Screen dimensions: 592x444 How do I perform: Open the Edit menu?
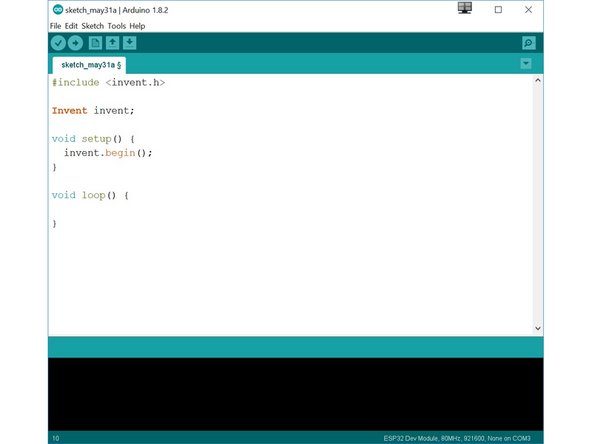[x=71, y=26]
